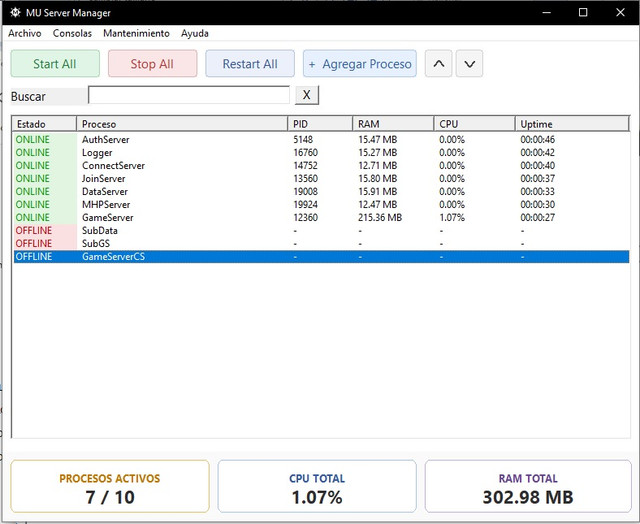Click Restart All button

[x=250, y=64]
